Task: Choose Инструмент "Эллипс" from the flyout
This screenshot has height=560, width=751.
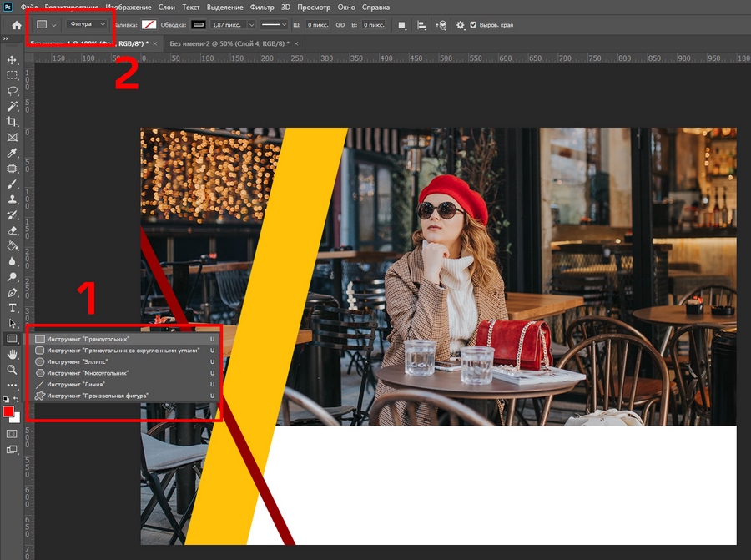Action: [125, 361]
